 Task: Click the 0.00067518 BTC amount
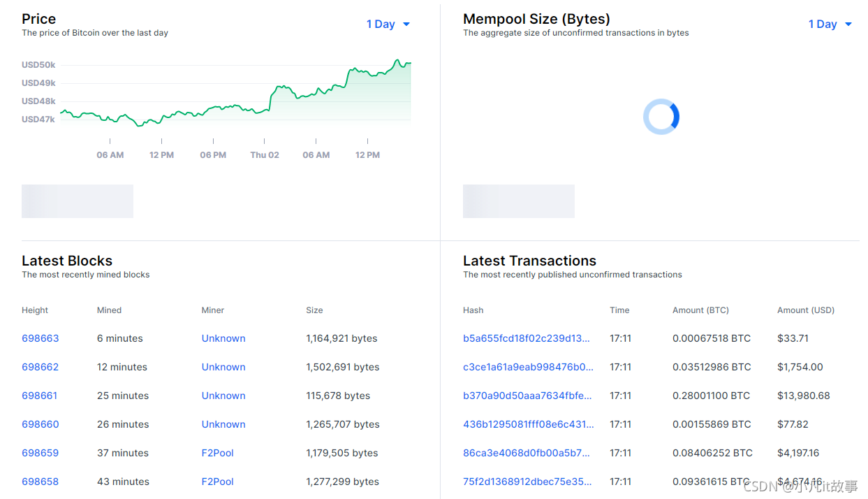coord(712,338)
